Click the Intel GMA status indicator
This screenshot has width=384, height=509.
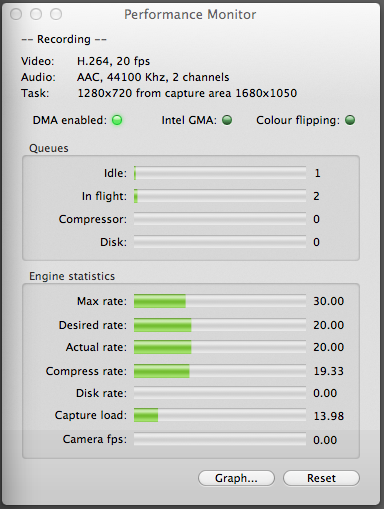tap(227, 120)
